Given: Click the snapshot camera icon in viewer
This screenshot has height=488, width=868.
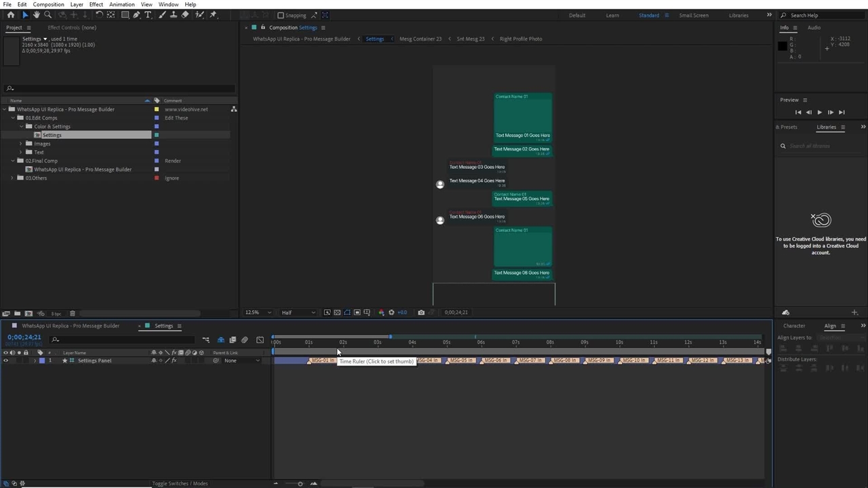Looking at the screenshot, I should [421, 312].
